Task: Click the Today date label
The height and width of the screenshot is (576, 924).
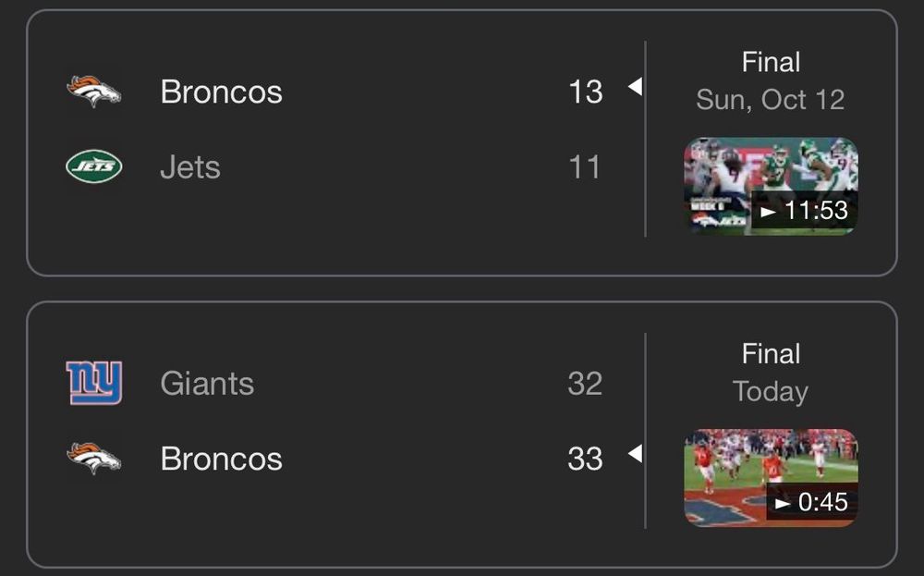Action: coord(771,391)
